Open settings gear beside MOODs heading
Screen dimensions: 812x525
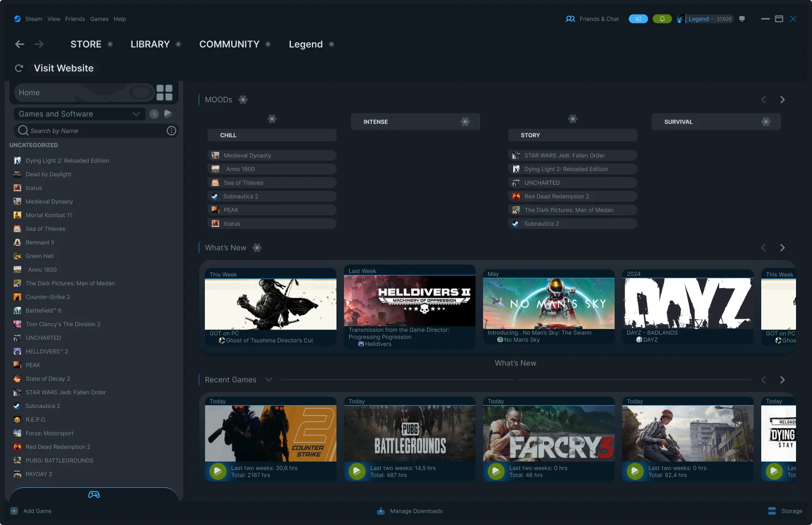tap(243, 100)
